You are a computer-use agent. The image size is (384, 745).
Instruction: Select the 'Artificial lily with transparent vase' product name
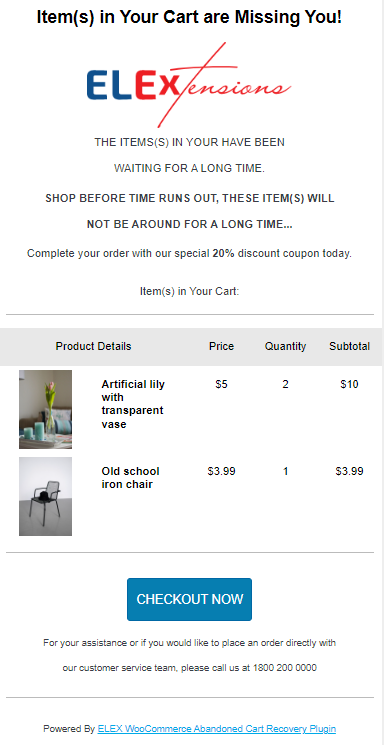tap(133, 404)
